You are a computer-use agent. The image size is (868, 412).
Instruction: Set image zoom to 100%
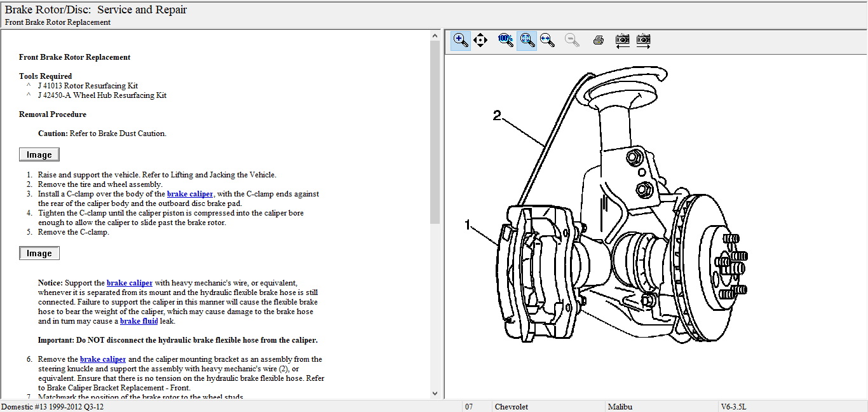click(x=506, y=40)
